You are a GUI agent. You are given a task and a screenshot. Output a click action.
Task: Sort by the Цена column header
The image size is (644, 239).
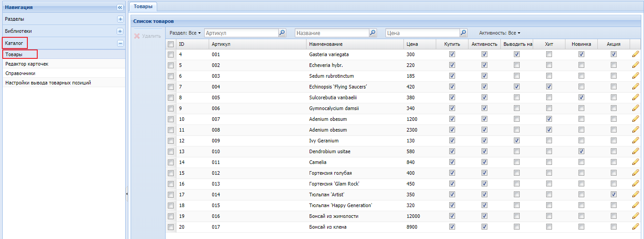412,44
